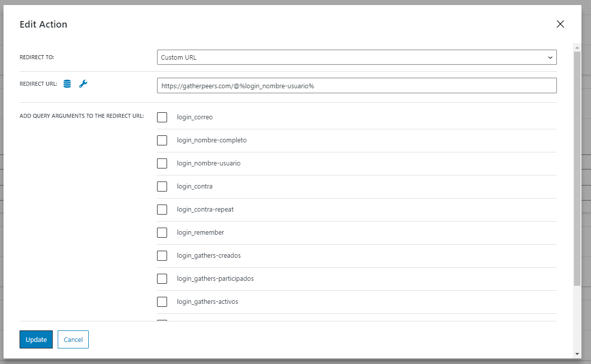
Task: Check the login_gathers-creados checkbox
Action: [x=162, y=255]
